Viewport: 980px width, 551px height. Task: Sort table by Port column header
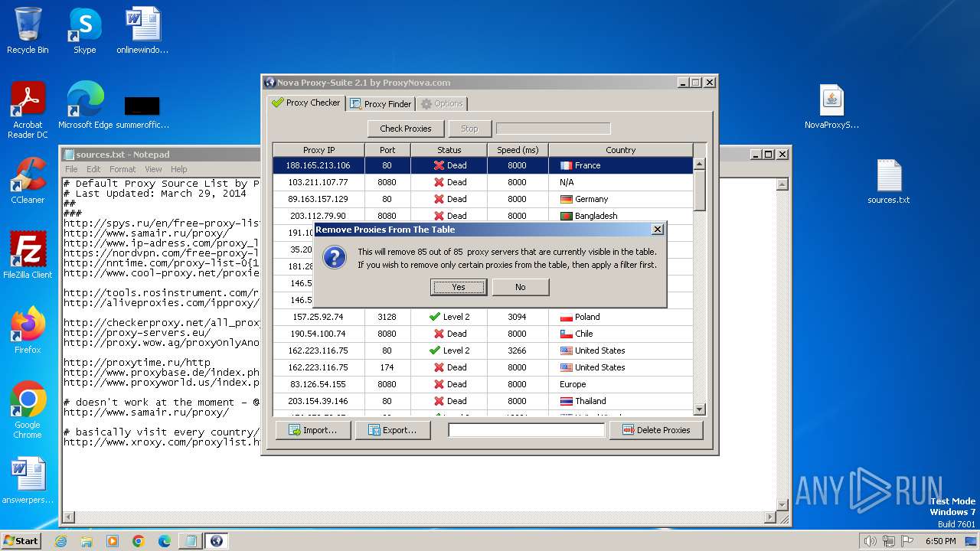tap(387, 150)
